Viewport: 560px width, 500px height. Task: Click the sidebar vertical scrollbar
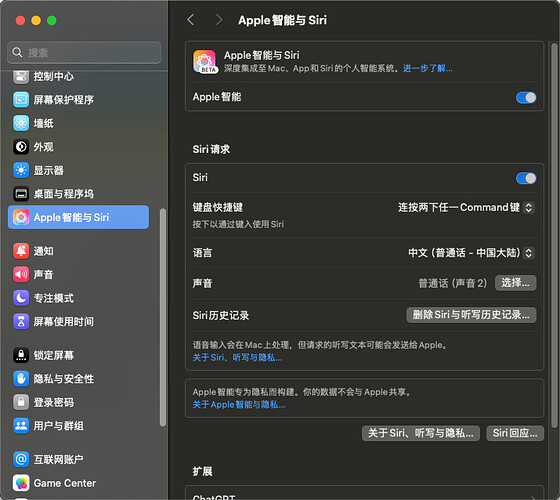tap(163, 317)
